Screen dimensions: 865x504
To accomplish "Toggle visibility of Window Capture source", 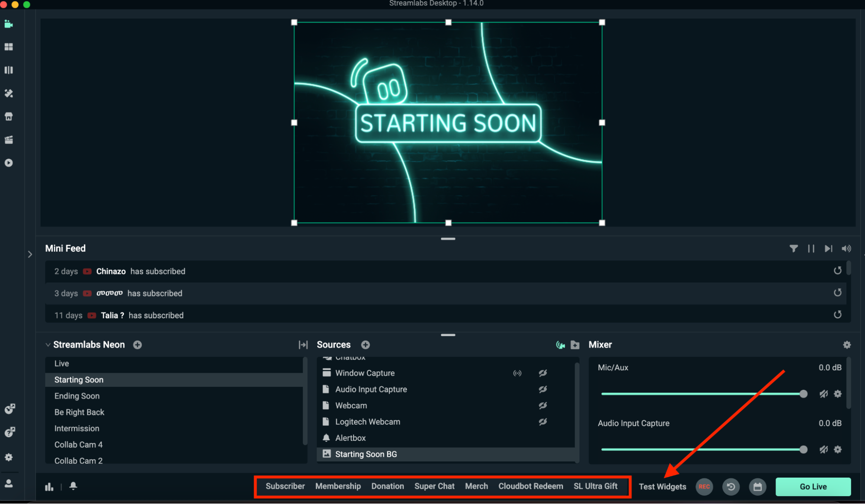I will [x=543, y=373].
